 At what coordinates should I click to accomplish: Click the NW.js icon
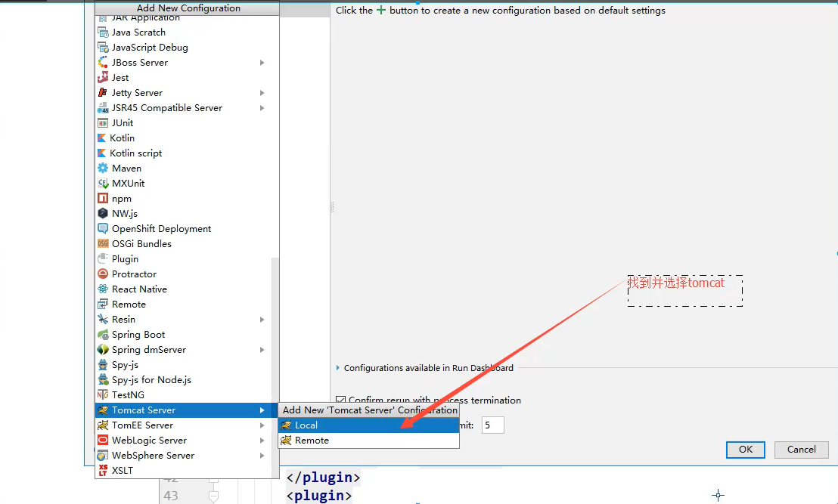[x=103, y=214]
